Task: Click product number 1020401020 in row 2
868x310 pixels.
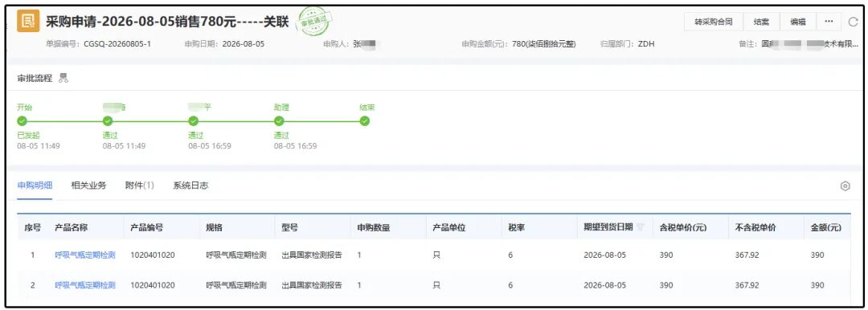Action: (x=153, y=285)
